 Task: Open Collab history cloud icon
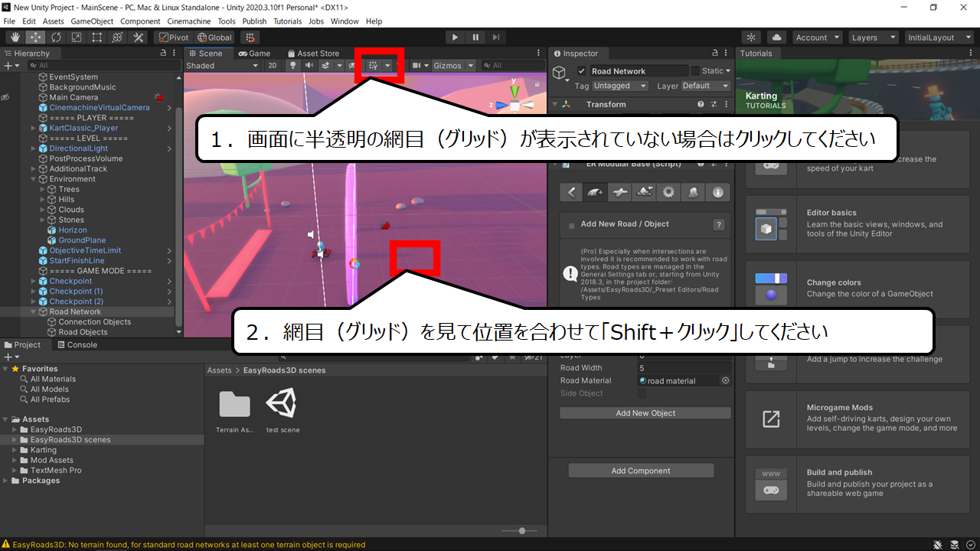(777, 37)
